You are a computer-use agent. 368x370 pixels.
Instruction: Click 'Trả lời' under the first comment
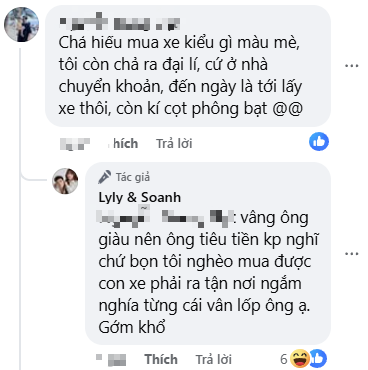174,144
